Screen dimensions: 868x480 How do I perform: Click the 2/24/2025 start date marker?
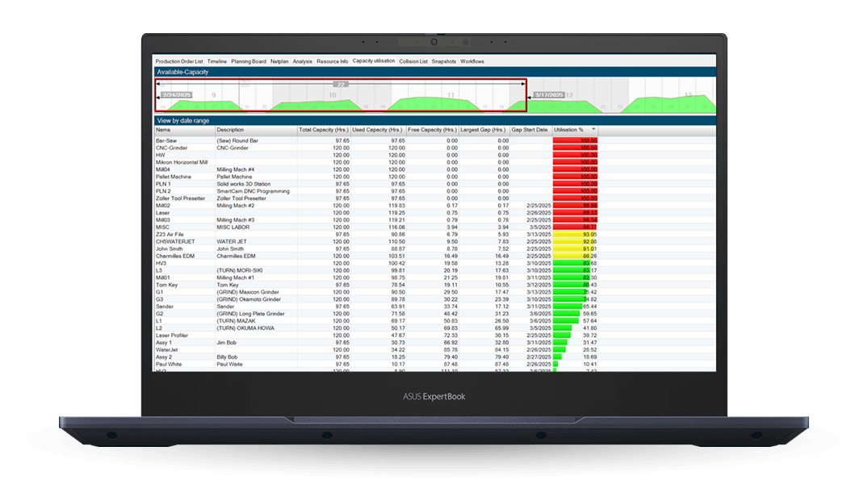click(174, 94)
